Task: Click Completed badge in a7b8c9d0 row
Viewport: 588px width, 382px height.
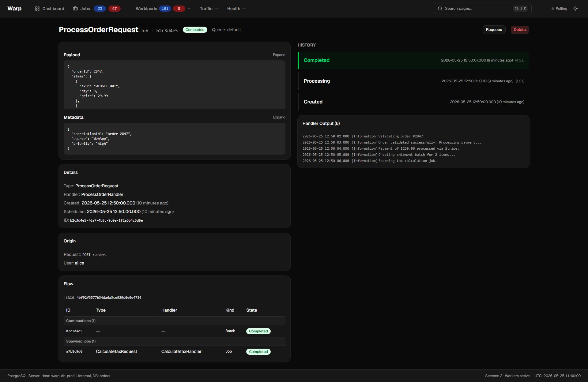Action: (x=258, y=352)
